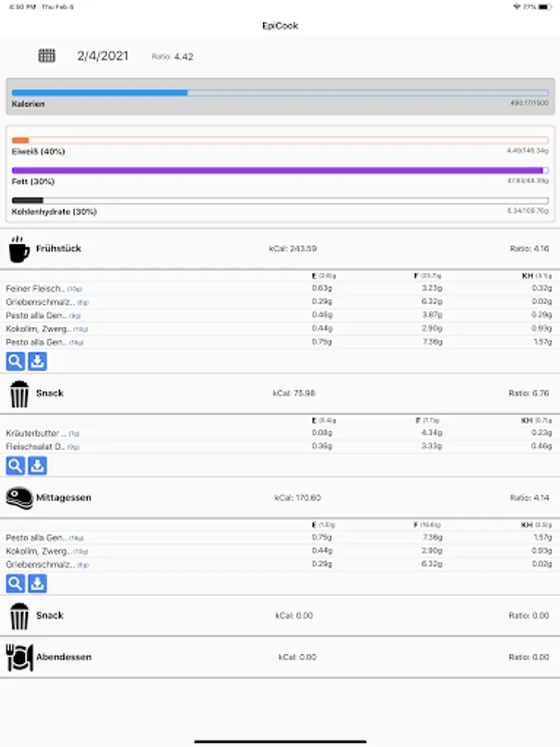Select the 'Fleischsalat D..' snack row
This screenshot has width=560, height=747.
coord(280,447)
